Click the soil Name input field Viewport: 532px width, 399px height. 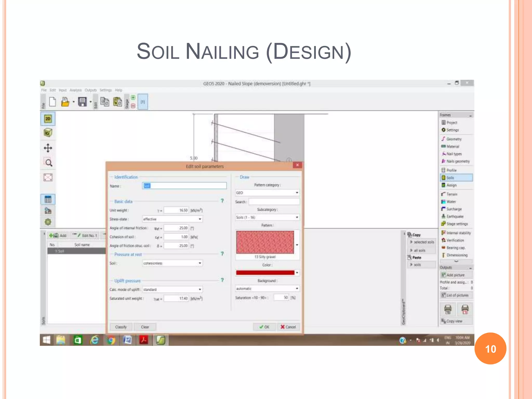tap(184, 186)
